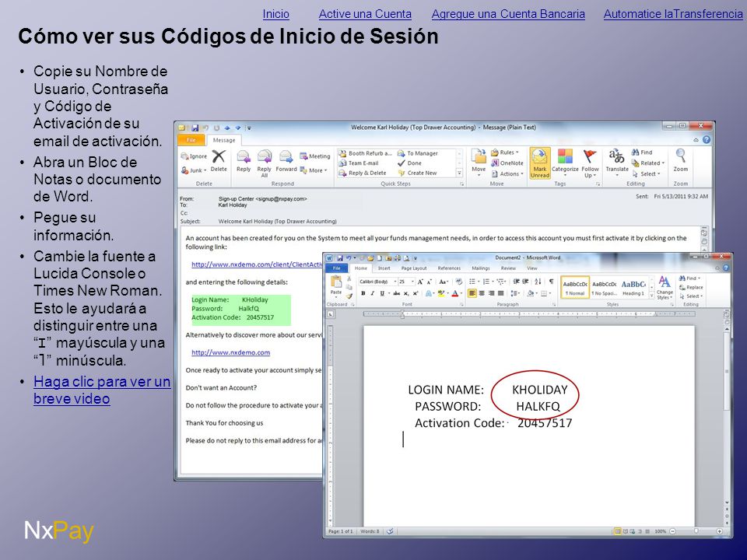Screen dimensions: 747x560
Task: Toggle Superscript in Word Font group
Action: pos(416,293)
